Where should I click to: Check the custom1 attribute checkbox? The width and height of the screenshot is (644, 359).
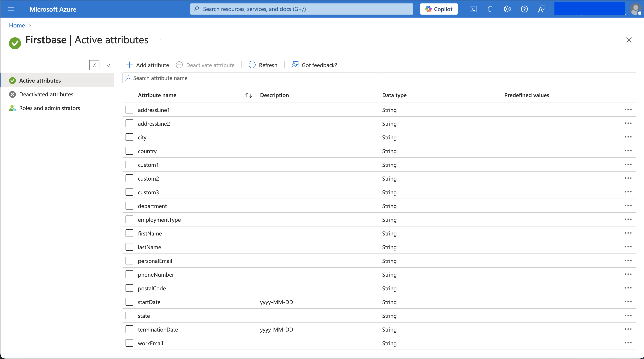[129, 165]
